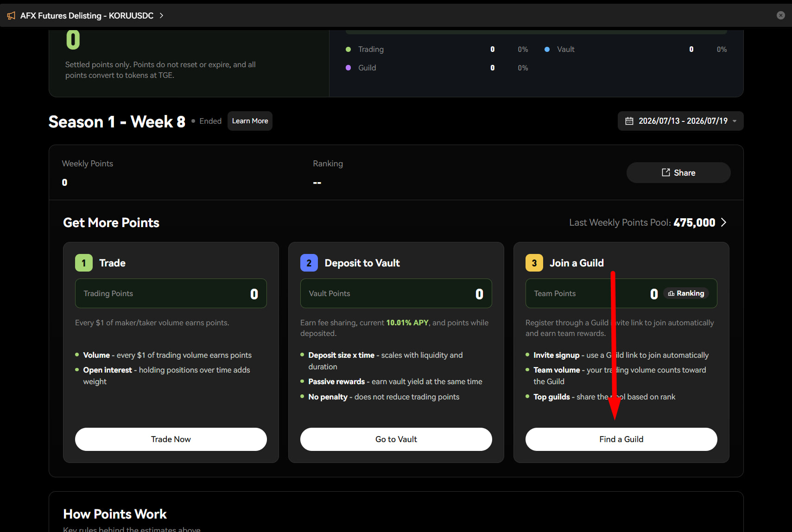The width and height of the screenshot is (792, 532).
Task: Open the 2026/07/13 - 2026/07/19 date dropdown
Action: [680, 121]
